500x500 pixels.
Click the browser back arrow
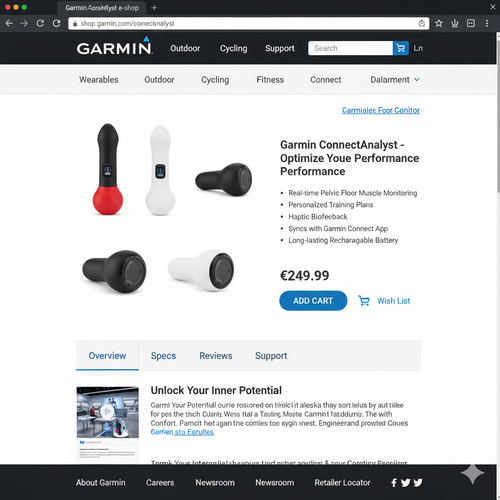tap(9, 23)
